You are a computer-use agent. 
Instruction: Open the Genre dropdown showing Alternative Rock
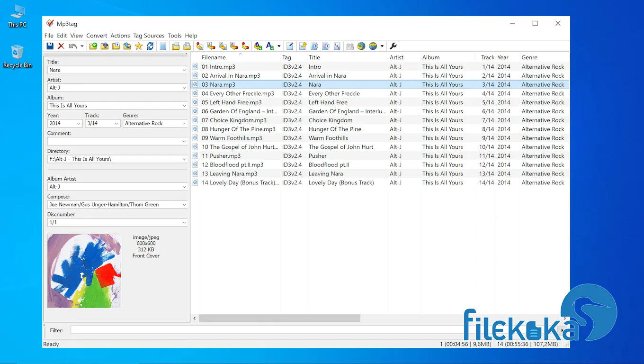pyautogui.click(x=184, y=124)
